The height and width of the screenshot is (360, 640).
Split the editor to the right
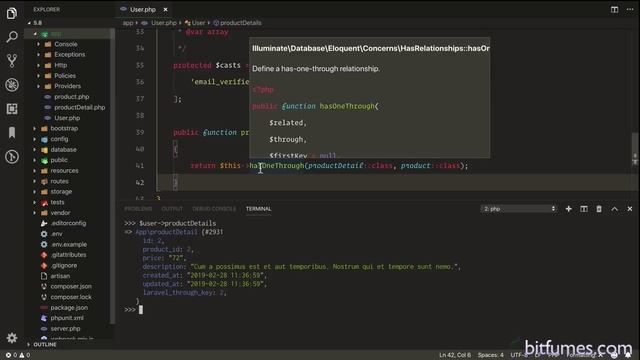point(614,9)
